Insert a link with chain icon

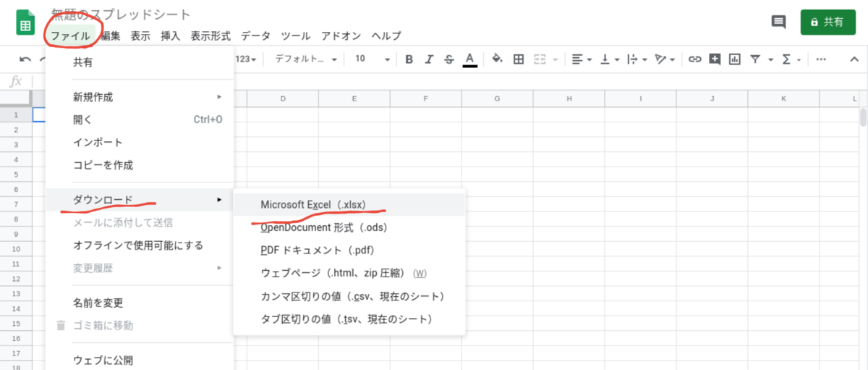coord(695,59)
